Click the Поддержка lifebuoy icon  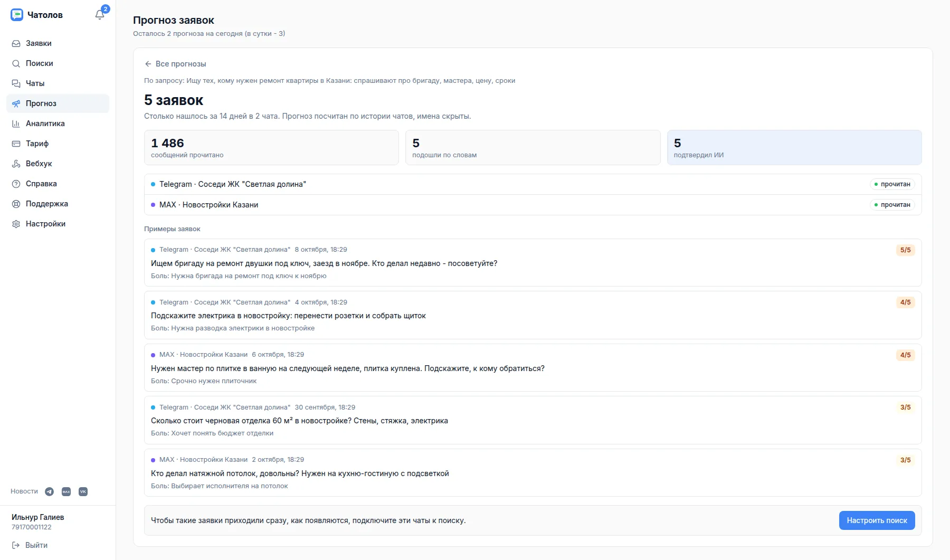pos(16,204)
